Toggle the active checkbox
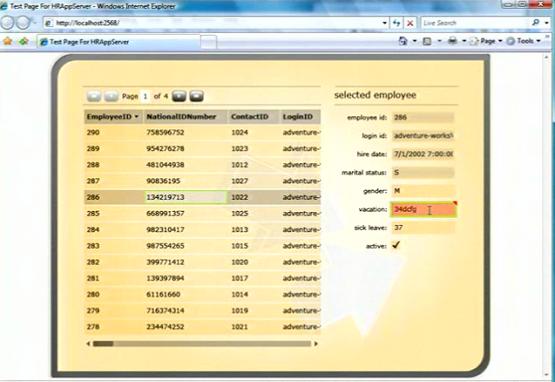555x382 pixels. (x=396, y=245)
